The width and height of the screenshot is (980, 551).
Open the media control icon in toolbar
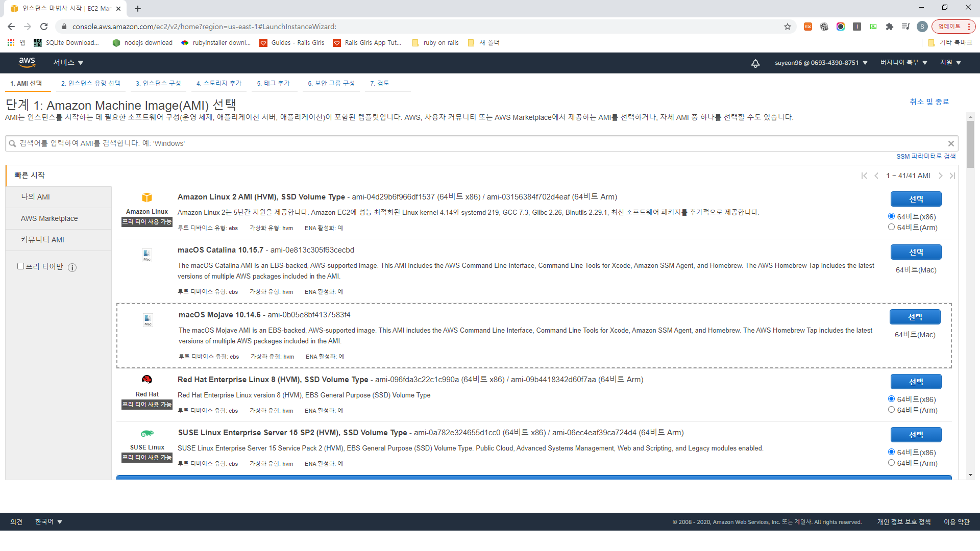(x=906, y=27)
